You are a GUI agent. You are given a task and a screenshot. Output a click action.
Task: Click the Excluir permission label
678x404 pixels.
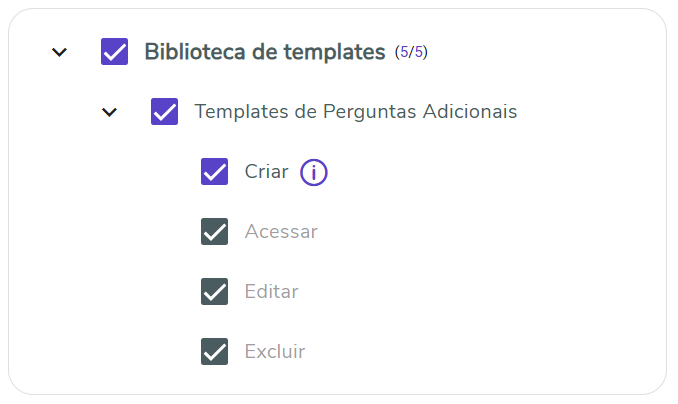pos(275,352)
